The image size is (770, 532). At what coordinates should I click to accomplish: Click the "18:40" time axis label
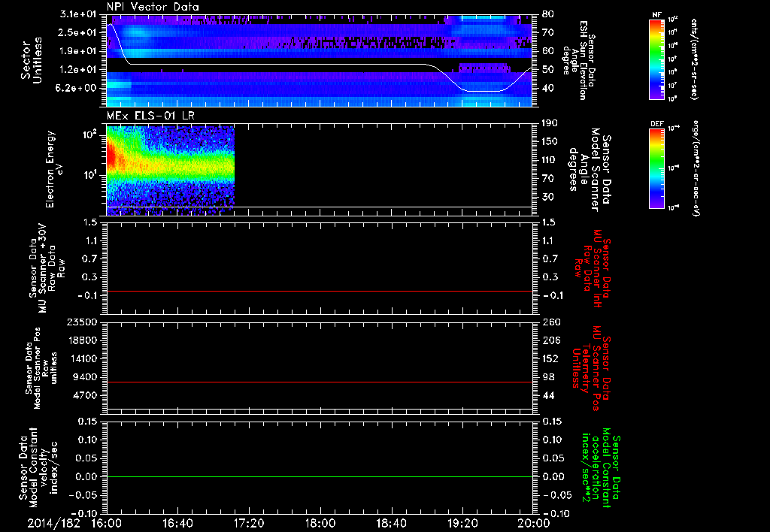tap(391, 523)
